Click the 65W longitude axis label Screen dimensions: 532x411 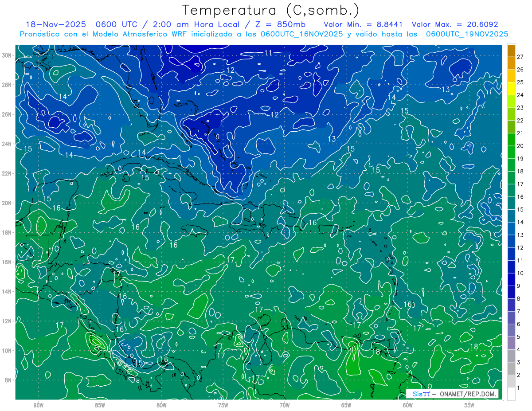[346, 405]
